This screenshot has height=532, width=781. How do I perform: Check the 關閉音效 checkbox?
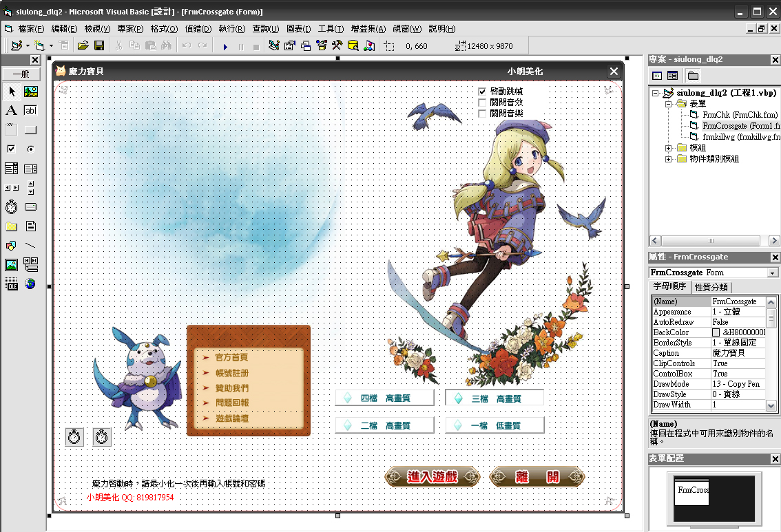click(x=483, y=103)
